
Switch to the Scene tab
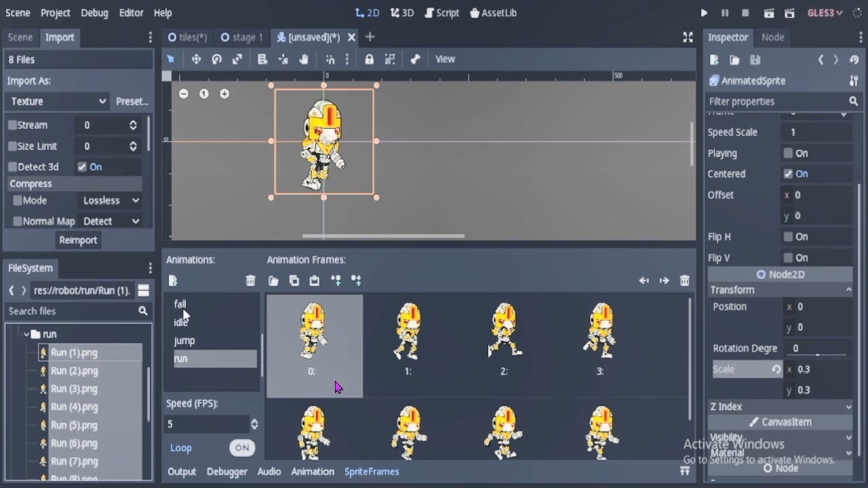[x=20, y=37]
